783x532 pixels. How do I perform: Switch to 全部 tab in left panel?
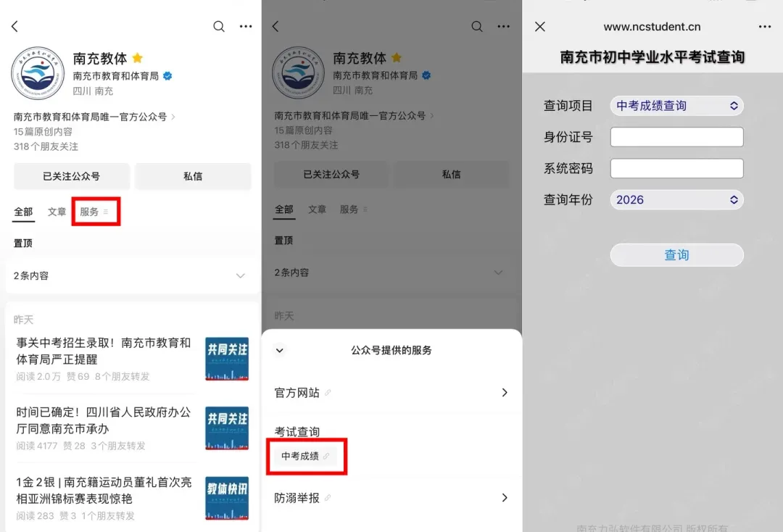(23, 212)
